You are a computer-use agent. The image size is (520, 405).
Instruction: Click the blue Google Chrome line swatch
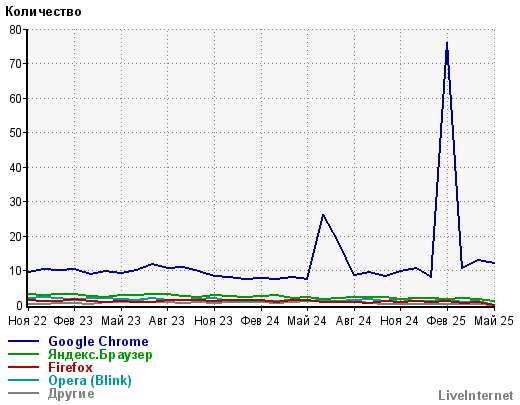point(23,341)
